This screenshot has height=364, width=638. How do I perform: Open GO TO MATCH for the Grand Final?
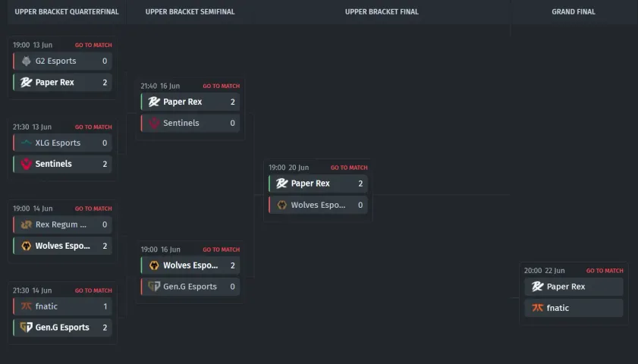[x=605, y=271]
